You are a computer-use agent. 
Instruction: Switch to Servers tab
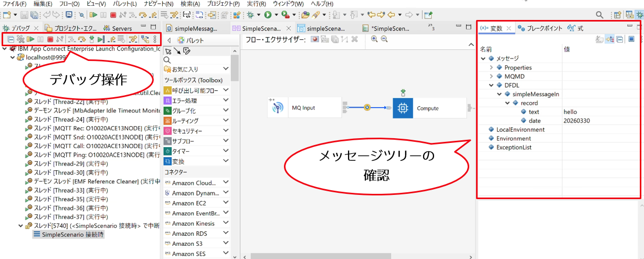118,28
